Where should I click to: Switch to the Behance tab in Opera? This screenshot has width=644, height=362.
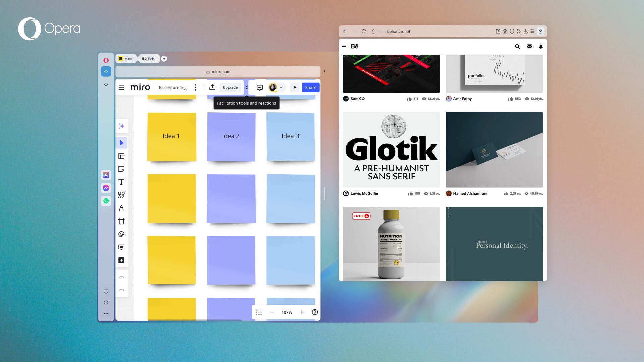point(149,59)
